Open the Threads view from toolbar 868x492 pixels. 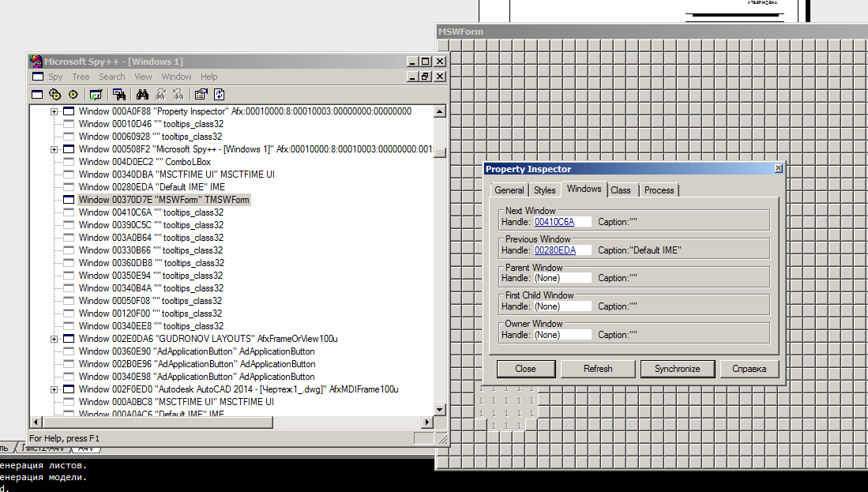point(73,94)
